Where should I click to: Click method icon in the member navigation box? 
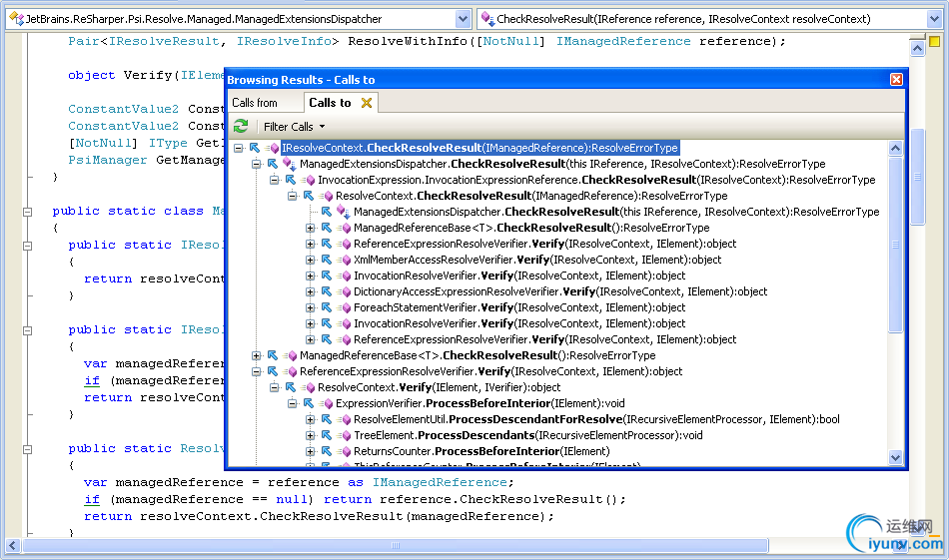[487, 19]
